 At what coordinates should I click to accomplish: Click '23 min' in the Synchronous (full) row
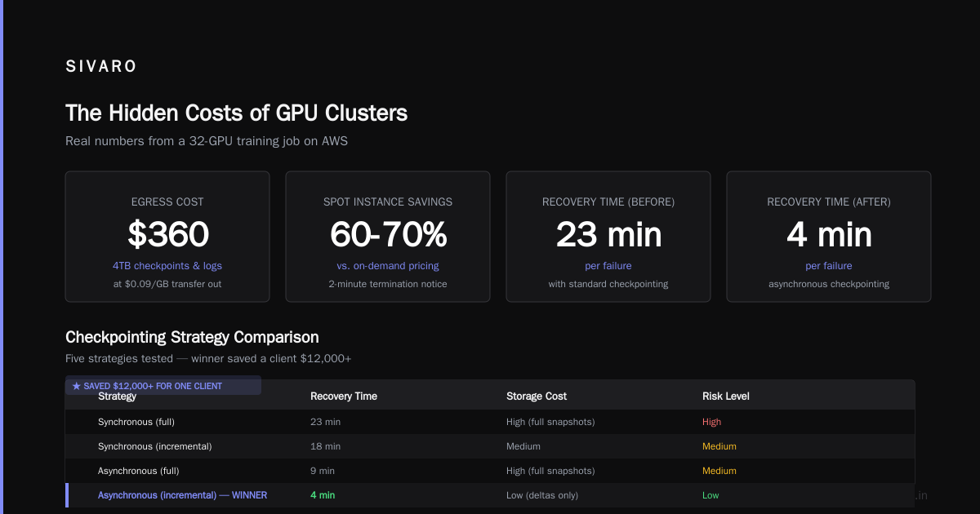tap(326, 422)
